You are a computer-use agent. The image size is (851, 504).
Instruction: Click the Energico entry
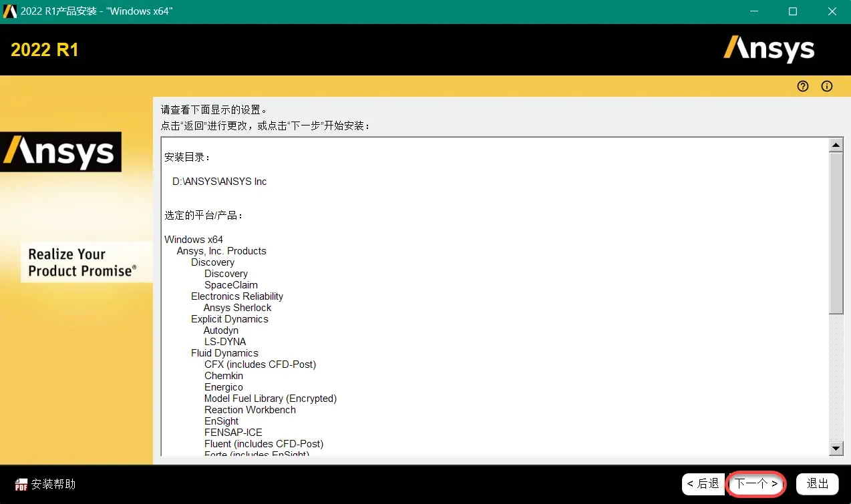click(224, 387)
